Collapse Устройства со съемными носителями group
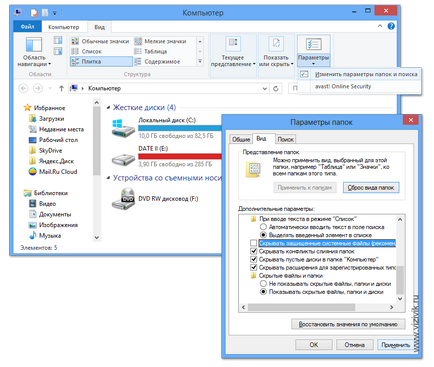The image size is (434, 367). click(x=108, y=178)
